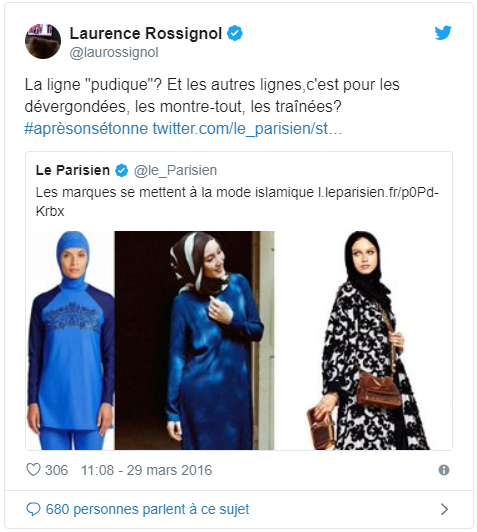
Task: Open '680 personnes parlent à ce sujet'
Action: (x=147, y=509)
